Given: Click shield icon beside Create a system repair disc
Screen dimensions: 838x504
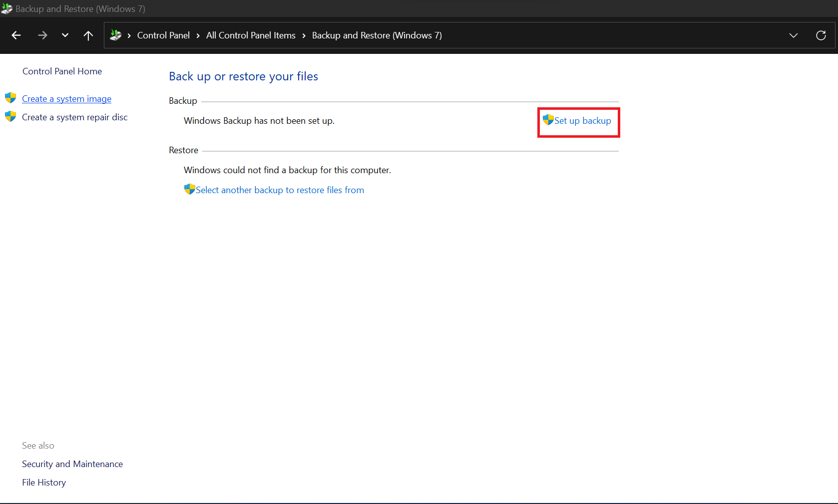Looking at the screenshot, I should coord(10,116).
